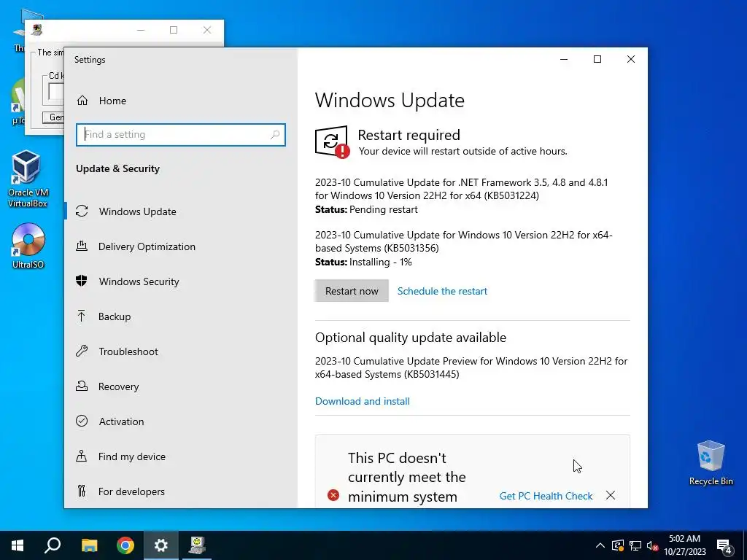
Task: Open Find my device settings
Action: tap(181, 456)
